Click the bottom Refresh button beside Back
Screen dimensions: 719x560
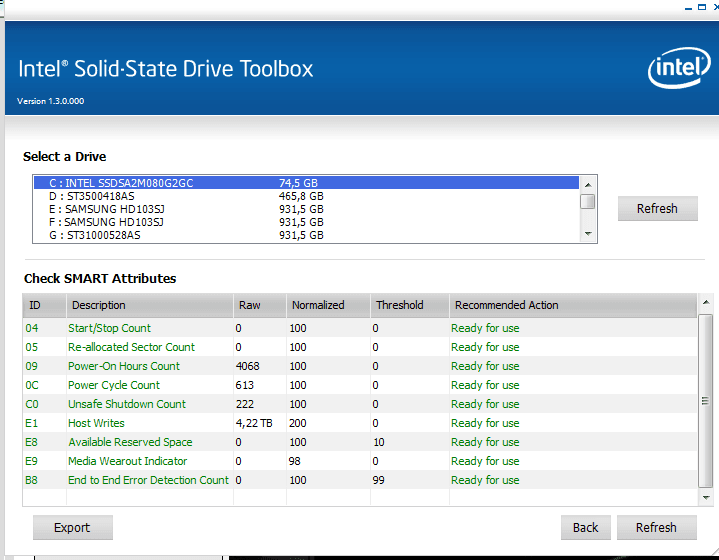657,527
